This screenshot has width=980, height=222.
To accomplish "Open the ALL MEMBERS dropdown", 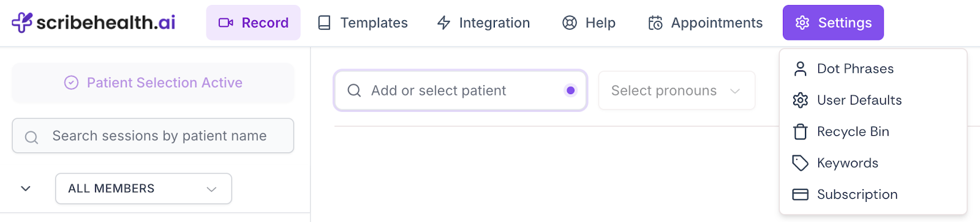I will 143,188.
